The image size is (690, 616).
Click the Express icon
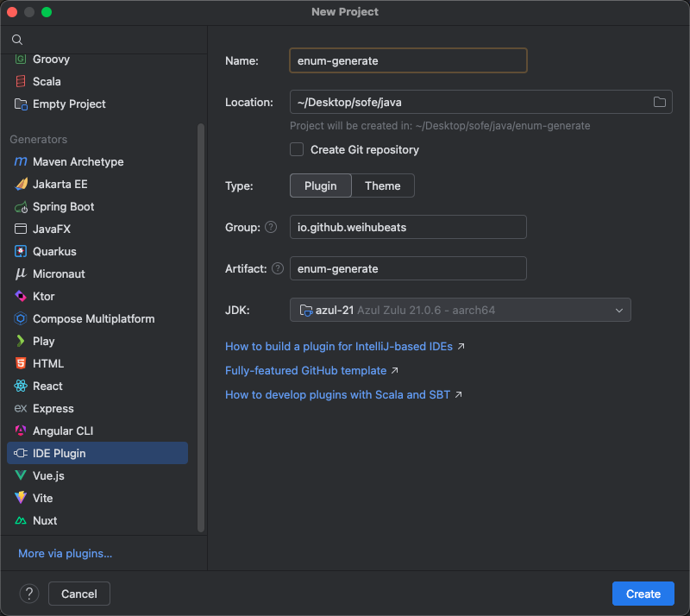pyautogui.click(x=20, y=409)
